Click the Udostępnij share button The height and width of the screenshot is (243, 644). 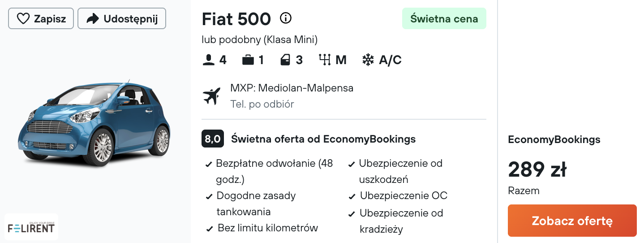(x=121, y=19)
